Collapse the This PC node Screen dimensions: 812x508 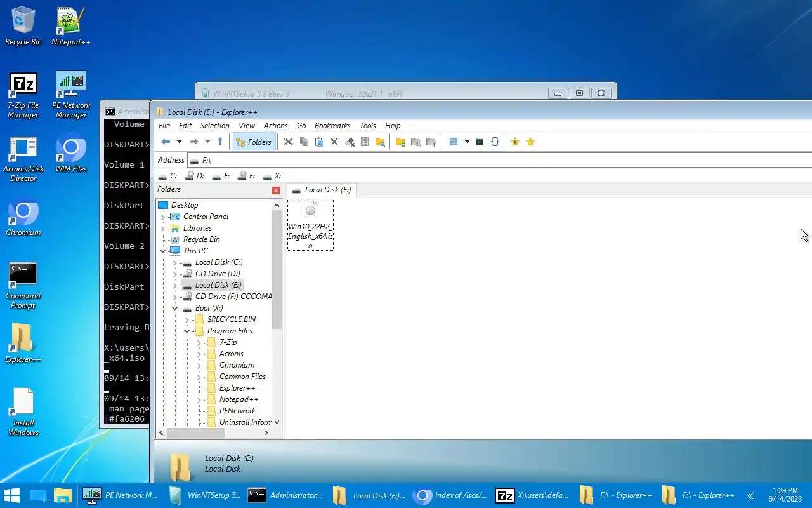[163, 251]
